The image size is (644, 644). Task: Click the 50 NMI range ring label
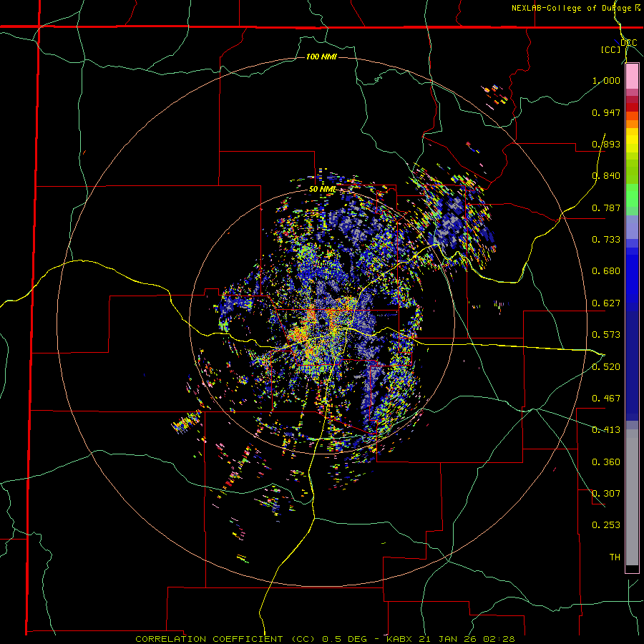(322, 190)
